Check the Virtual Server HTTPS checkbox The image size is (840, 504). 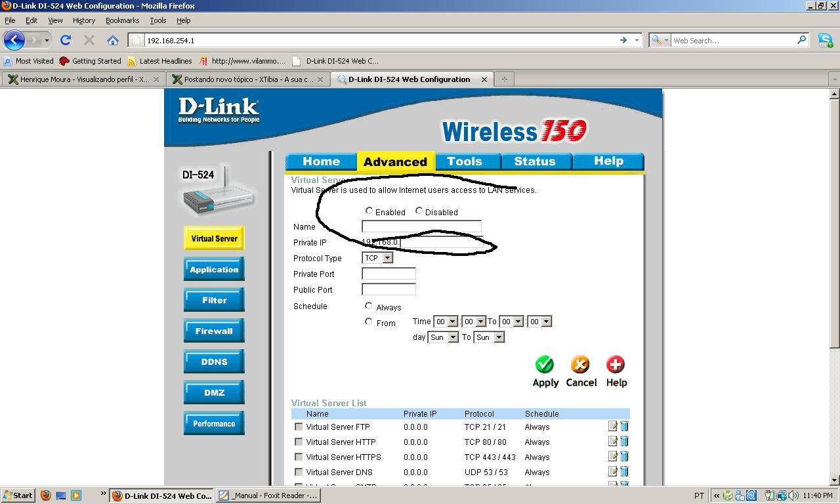[299, 457]
